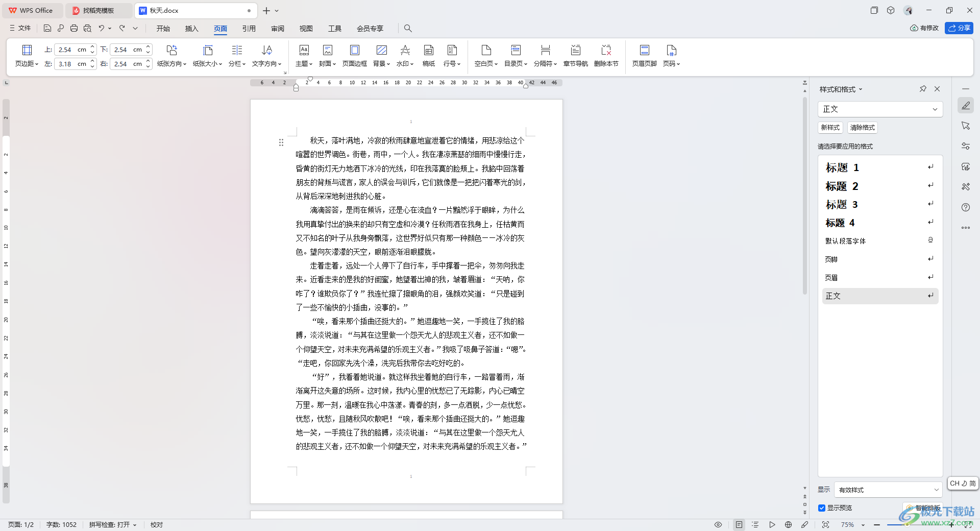Switch to outline view in status bar
Image resolution: width=980 pixels, height=531 pixels.
[755, 525]
